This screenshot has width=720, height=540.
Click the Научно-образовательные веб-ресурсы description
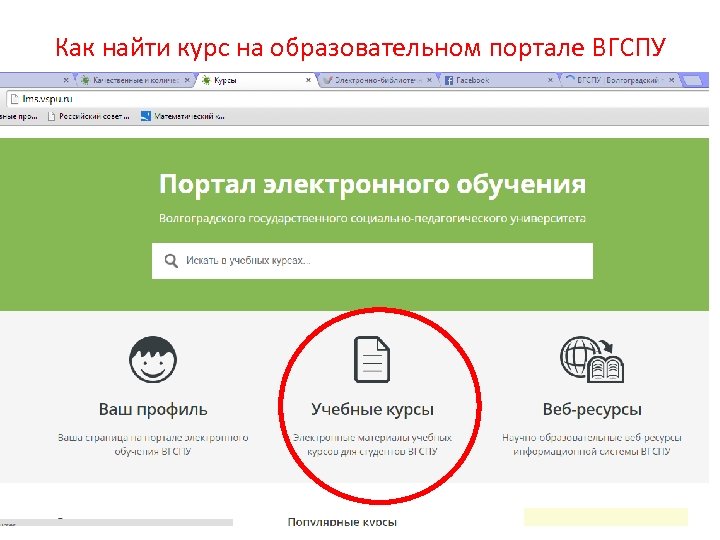click(592, 444)
